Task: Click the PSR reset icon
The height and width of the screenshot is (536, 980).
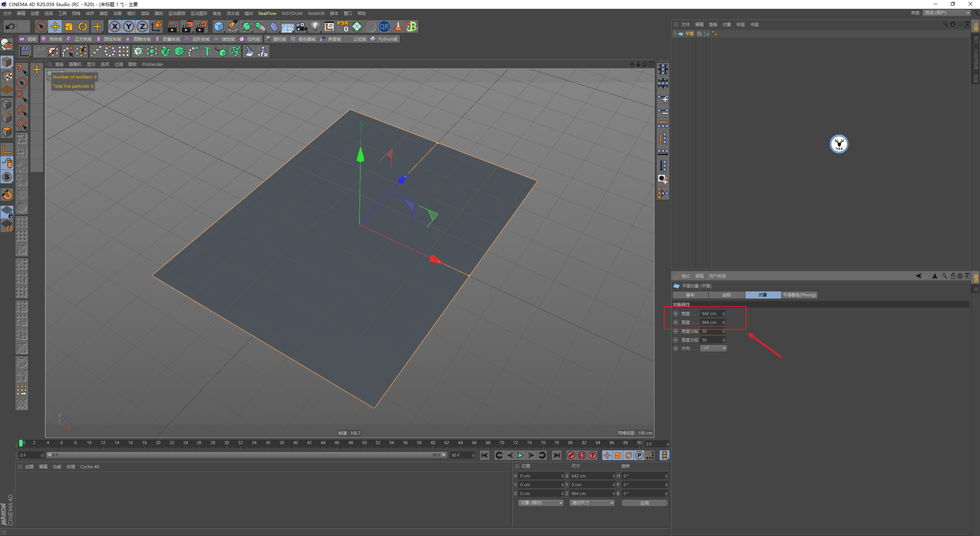Action: (343, 26)
